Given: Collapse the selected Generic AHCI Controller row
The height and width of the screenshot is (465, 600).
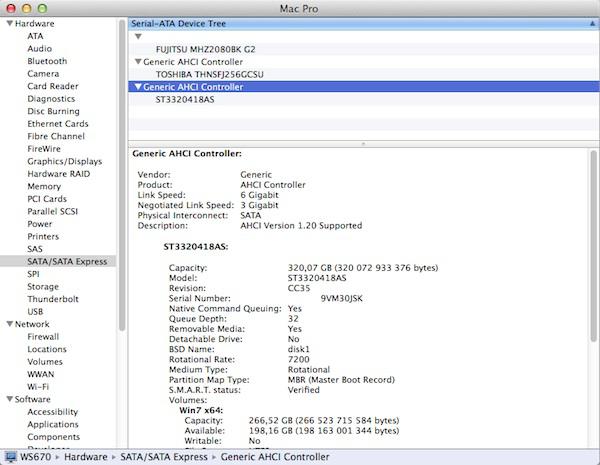Looking at the screenshot, I should [x=138, y=87].
